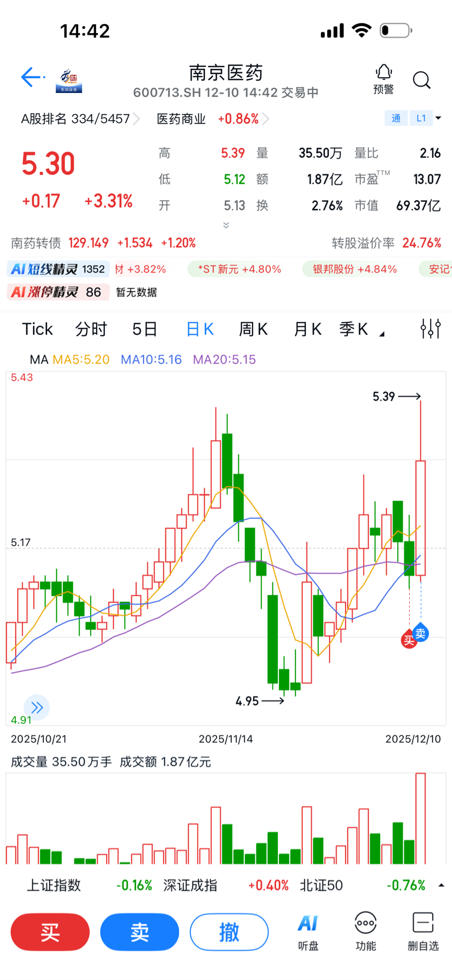This screenshot has height=980, width=452.
Task: Open 银邦股份 +4.84% stock chip
Action: coord(355,269)
